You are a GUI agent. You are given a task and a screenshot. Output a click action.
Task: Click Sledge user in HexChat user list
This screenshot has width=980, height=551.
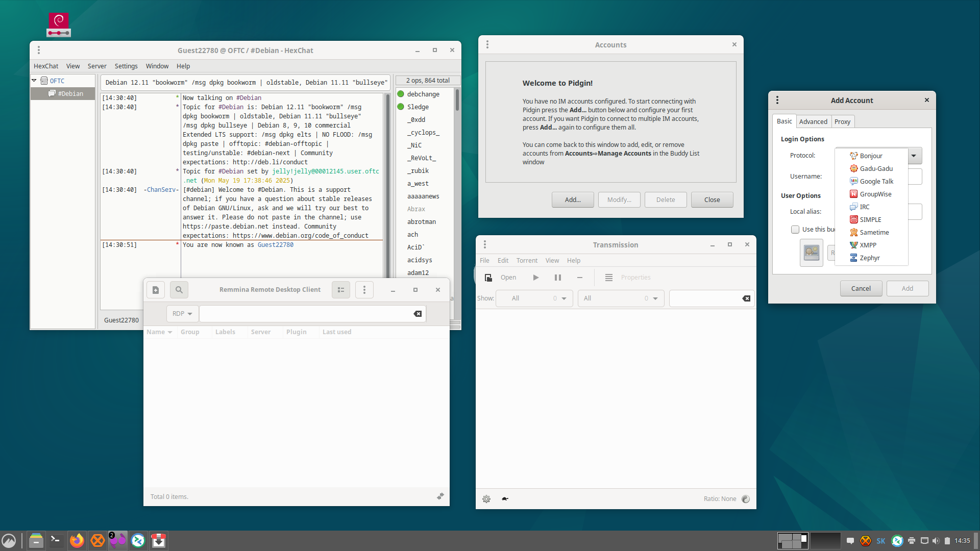point(418,107)
